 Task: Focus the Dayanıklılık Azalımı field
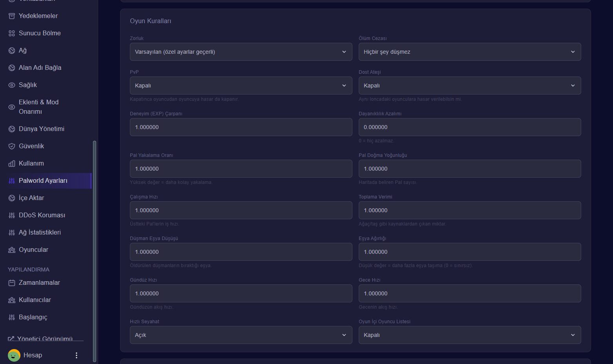click(470, 127)
